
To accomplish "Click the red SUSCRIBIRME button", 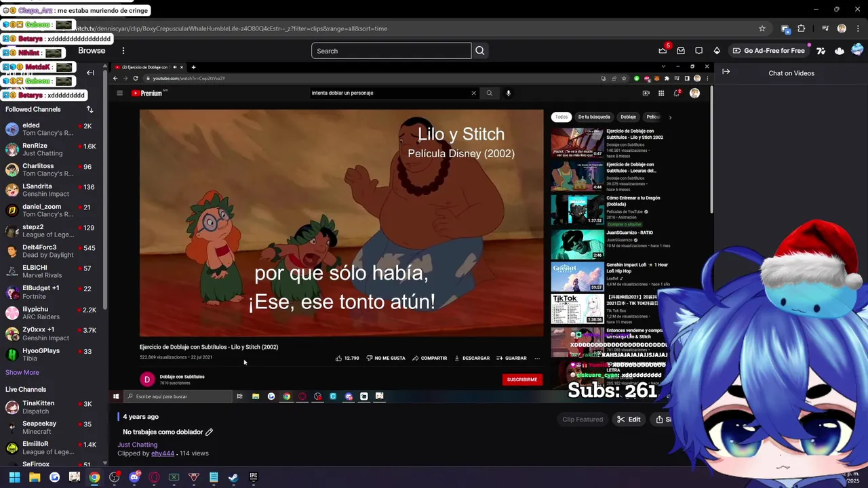I will point(522,380).
